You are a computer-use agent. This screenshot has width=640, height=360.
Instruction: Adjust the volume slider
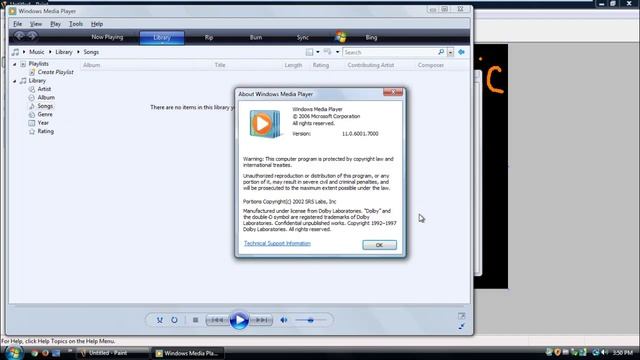pos(311,320)
